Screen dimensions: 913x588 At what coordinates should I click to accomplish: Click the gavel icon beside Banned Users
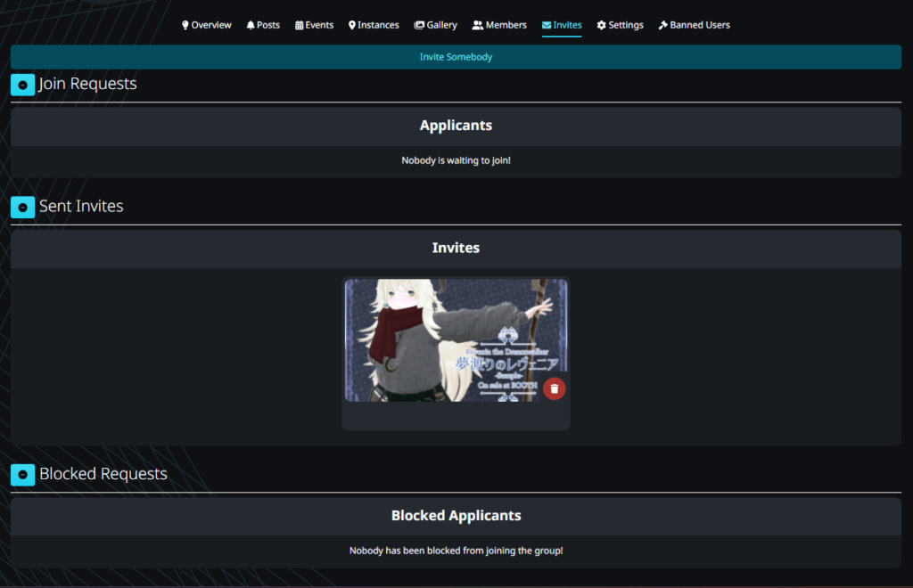(x=662, y=25)
